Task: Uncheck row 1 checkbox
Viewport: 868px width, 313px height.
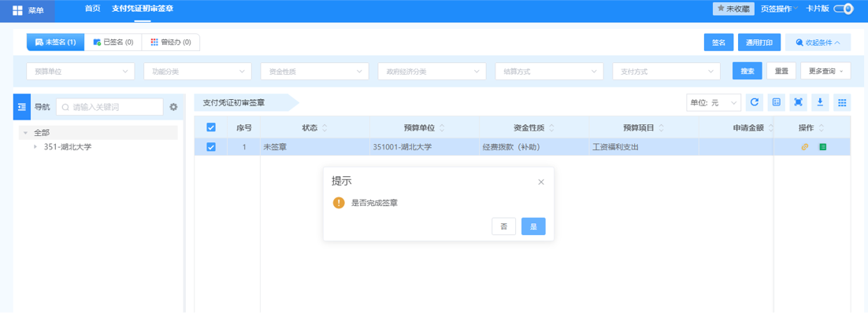Action: pyautogui.click(x=211, y=146)
